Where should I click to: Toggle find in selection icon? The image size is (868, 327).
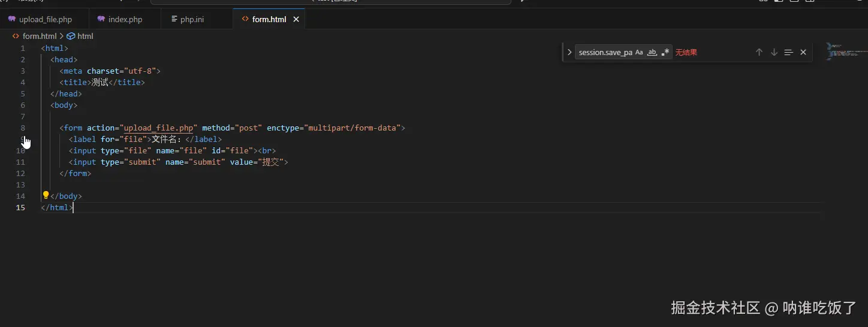[x=789, y=52]
